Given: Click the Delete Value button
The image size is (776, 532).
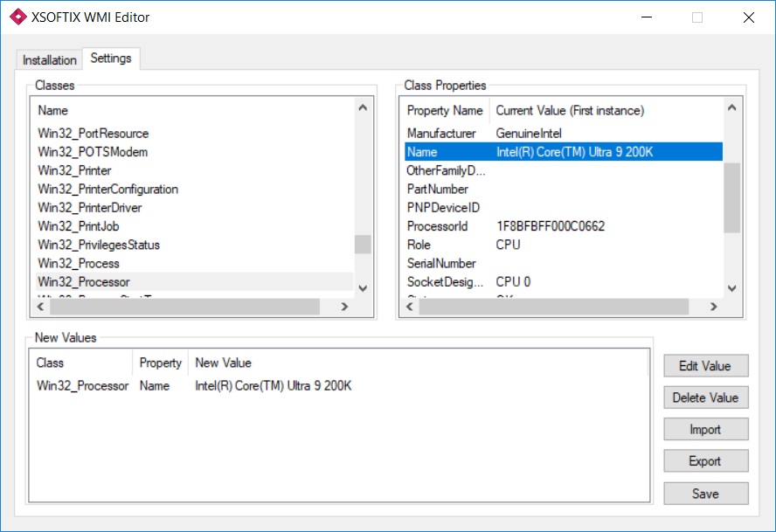Looking at the screenshot, I should [705, 397].
